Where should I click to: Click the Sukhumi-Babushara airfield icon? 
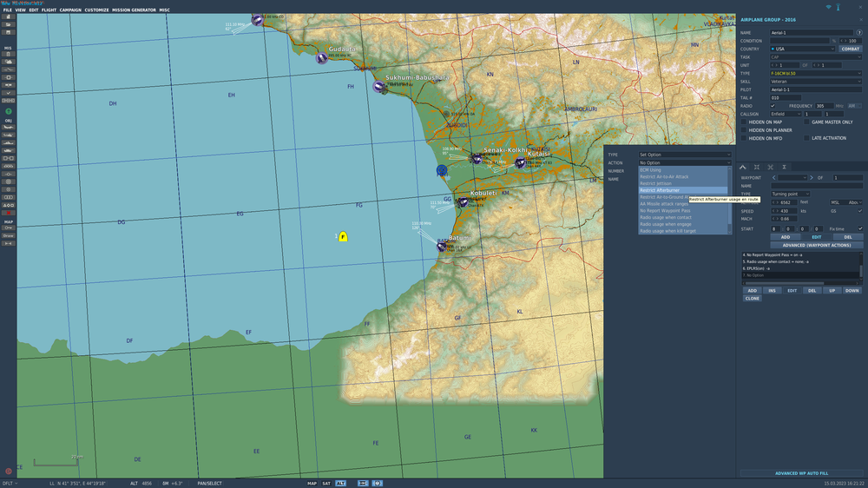coord(378,87)
